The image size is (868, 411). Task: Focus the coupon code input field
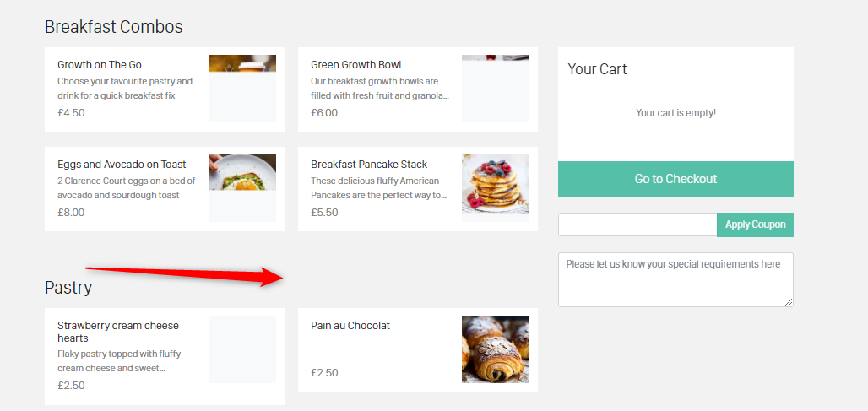pos(637,224)
